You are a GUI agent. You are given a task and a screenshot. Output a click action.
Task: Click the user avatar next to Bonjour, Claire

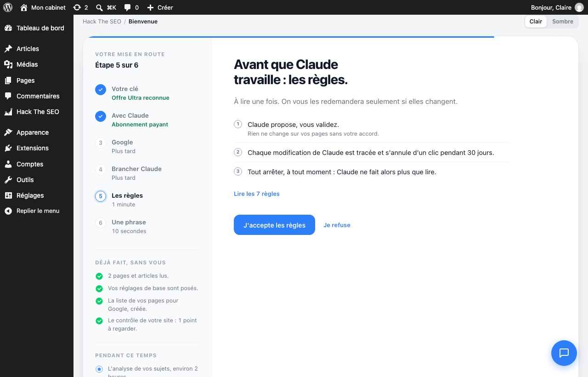[579, 7]
